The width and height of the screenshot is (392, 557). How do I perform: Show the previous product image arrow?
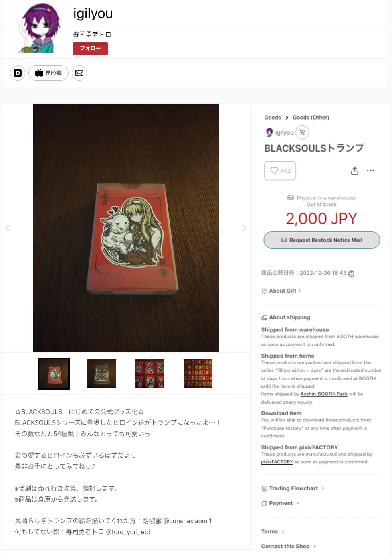click(8, 228)
